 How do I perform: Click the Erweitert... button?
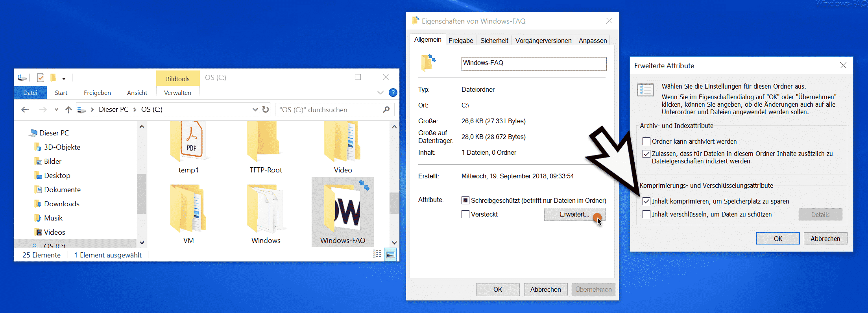pyautogui.click(x=574, y=214)
